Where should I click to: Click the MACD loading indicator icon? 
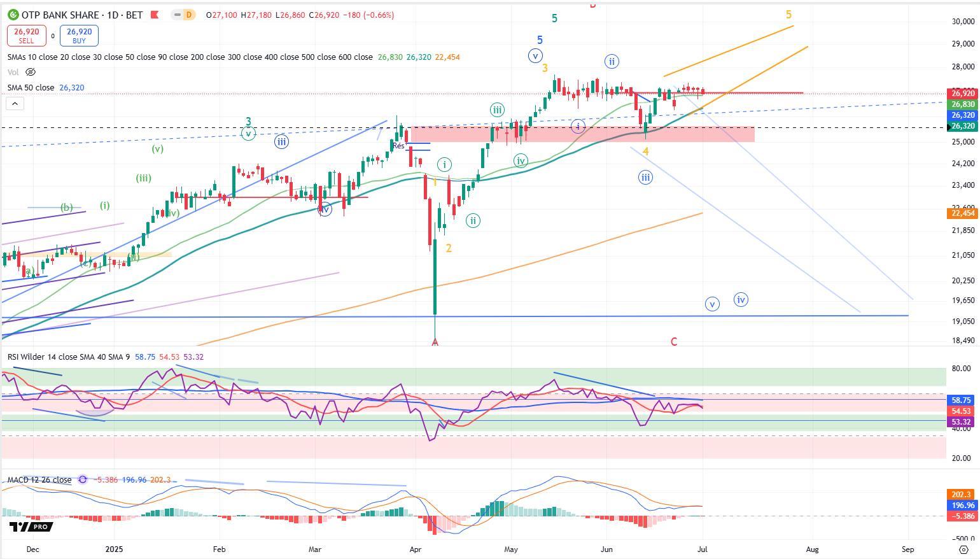point(82,479)
